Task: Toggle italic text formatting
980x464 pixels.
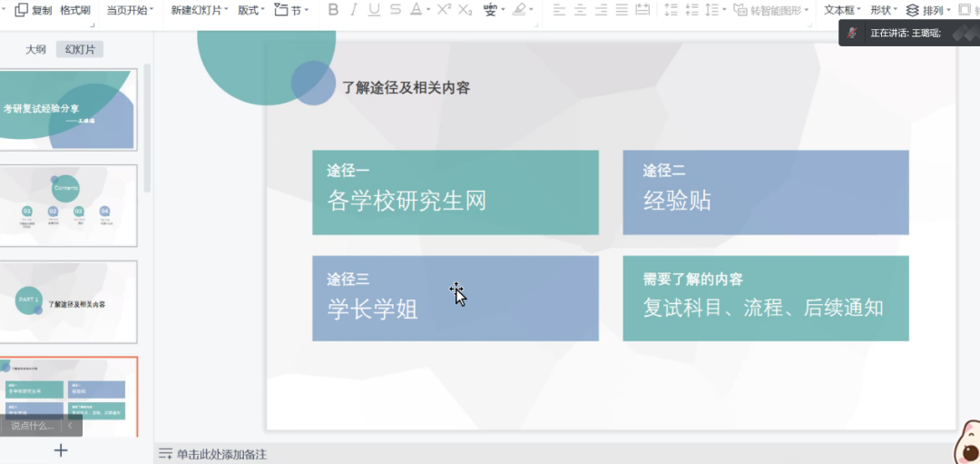Action: (x=353, y=10)
